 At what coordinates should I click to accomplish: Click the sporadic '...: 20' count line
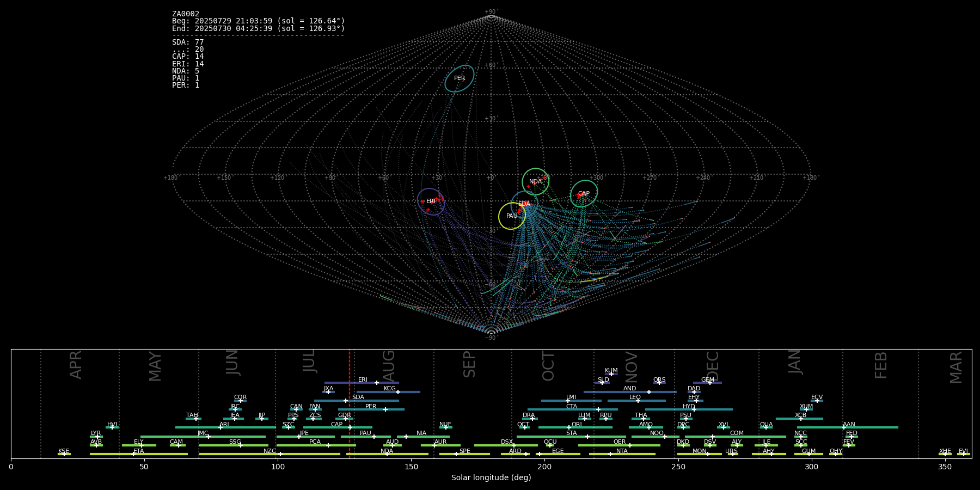(x=188, y=50)
